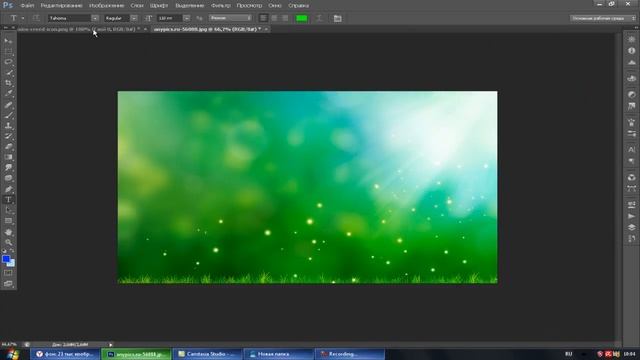Select the Crop tool

9,83
